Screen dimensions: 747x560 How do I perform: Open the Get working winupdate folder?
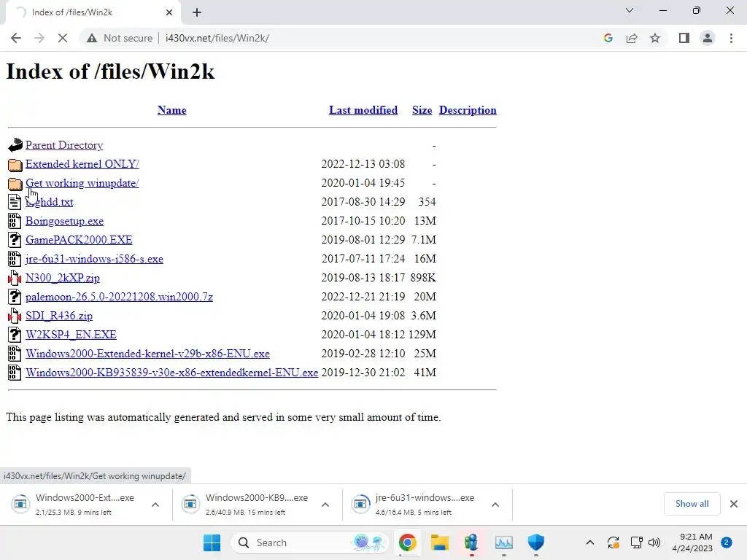82,183
